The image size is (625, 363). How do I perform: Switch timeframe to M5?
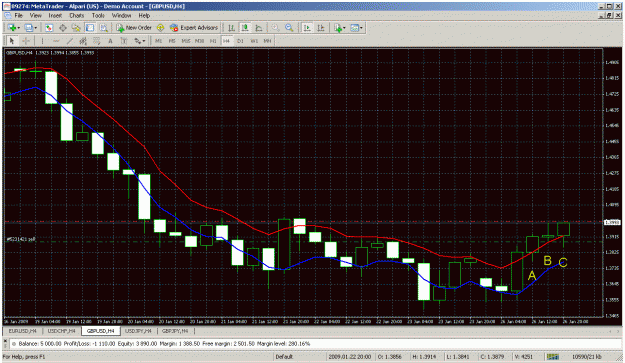(x=172, y=41)
